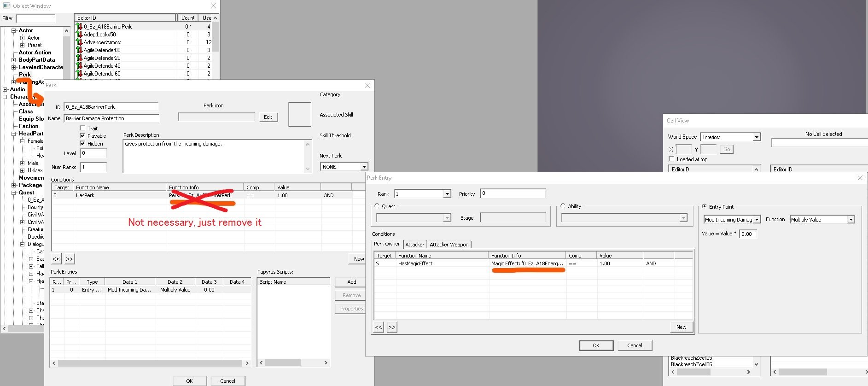Click the Perk Entries horizontal scrollbar
The height and width of the screenshot is (386, 868).
pyautogui.click(x=150, y=363)
